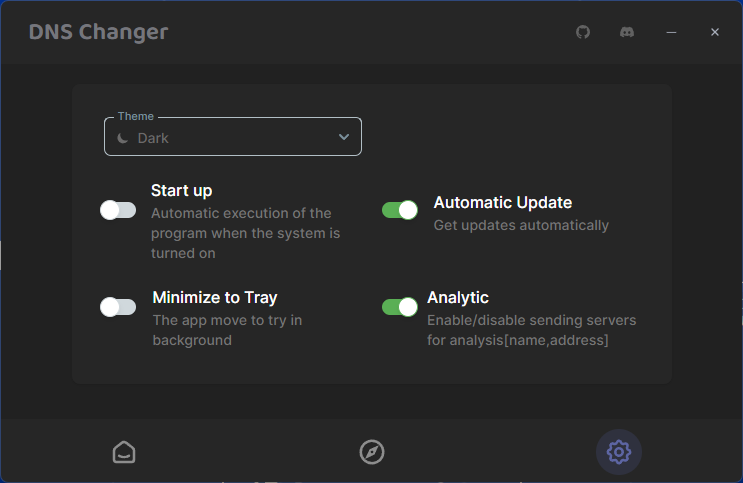Enable the Start up toggle
743x483 pixels.
pos(118,210)
